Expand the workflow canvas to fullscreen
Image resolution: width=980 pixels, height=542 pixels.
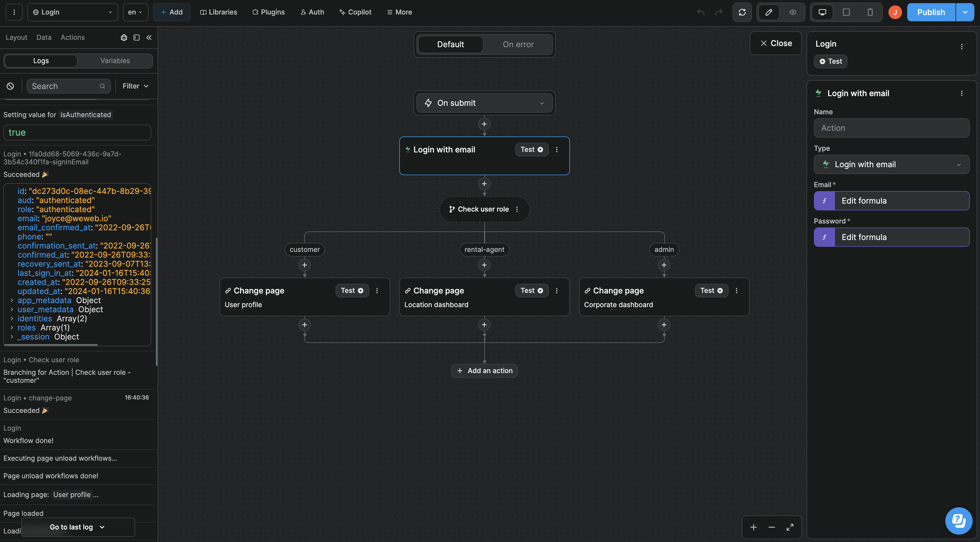coord(790,527)
